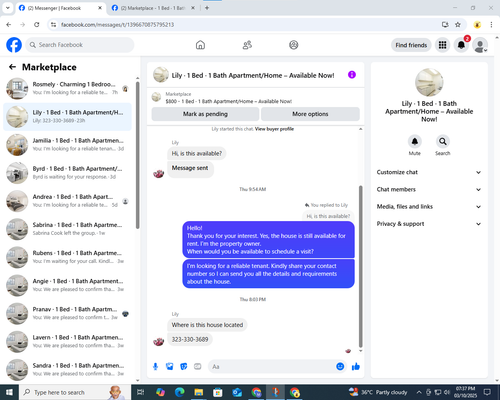The height and width of the screenshot is (400, 500).
Task: Search in conversation with the magnifier icon
Action: (443, 141)
